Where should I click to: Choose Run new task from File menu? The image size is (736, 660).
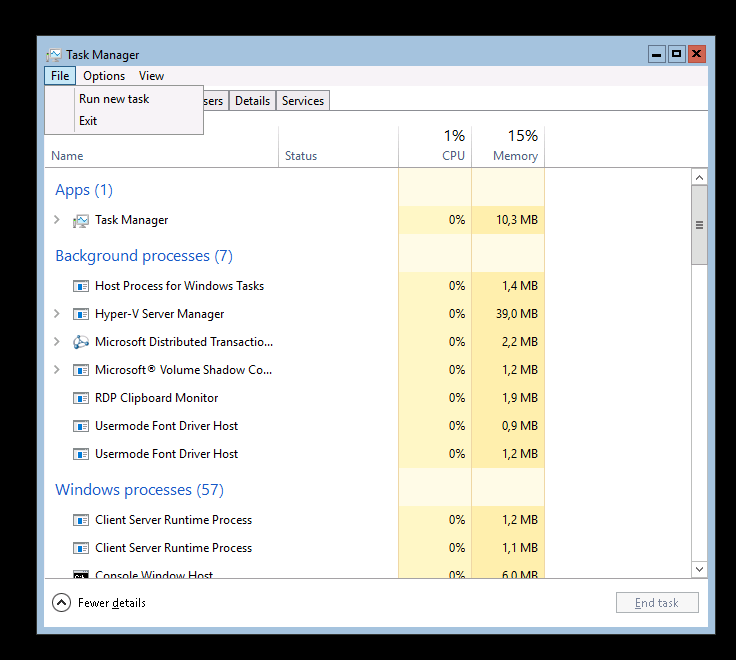(x=124, y=99)
